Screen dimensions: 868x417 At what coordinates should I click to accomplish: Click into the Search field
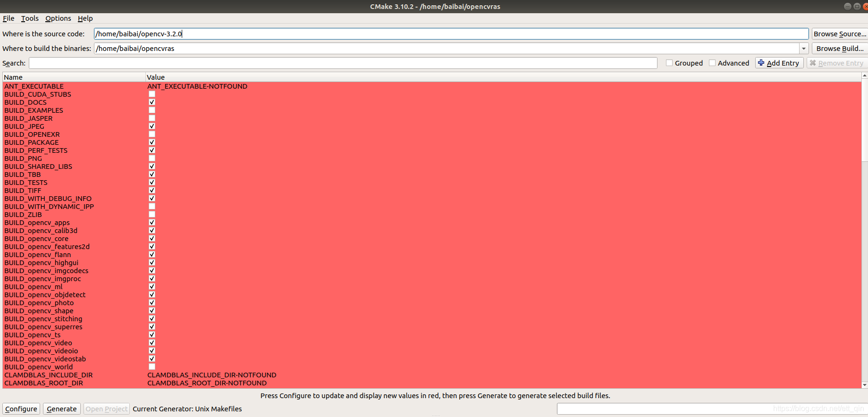tap(343, 63)
